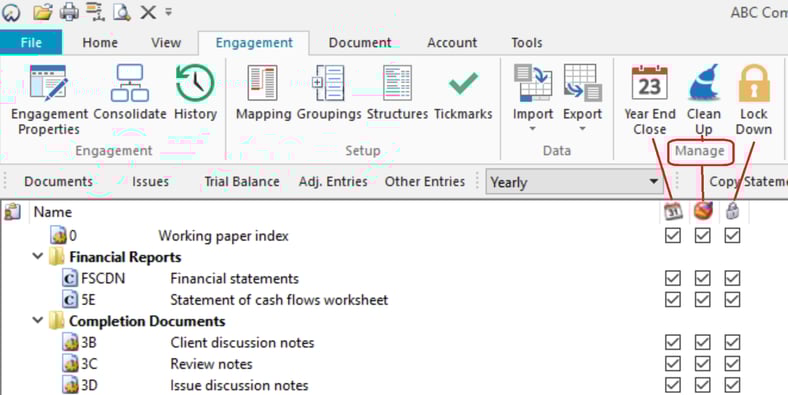
Task: Collapse the Financial Reports folder
Action: coord(38,257)
